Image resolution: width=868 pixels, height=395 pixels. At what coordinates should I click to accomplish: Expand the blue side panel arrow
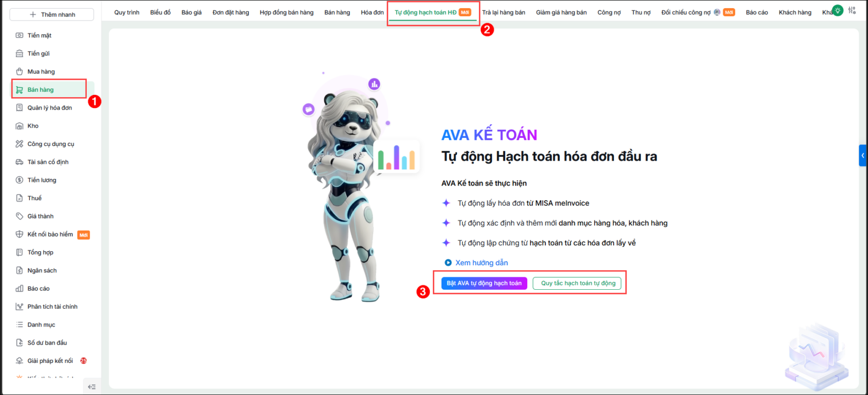863,156
